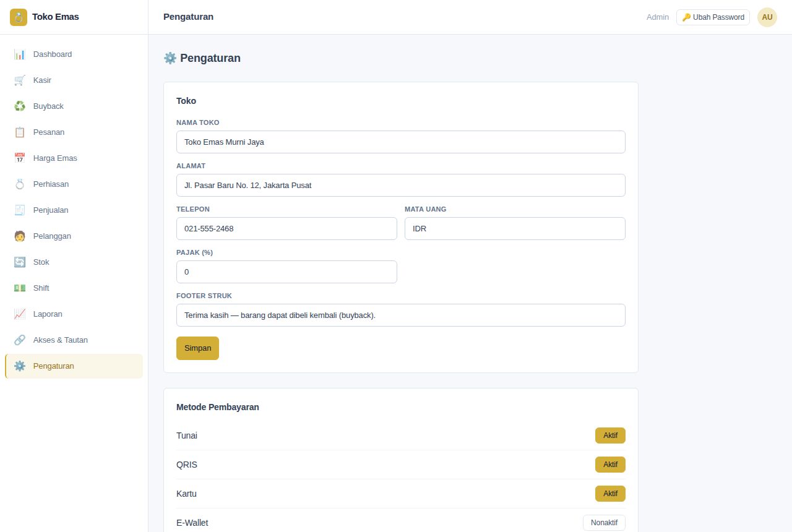The height and width of the screenshot is (532, 792).
Task: Enable E-Wallet via Nonaktif toggle
Action: pyautogui.click(x=604, y=523)
